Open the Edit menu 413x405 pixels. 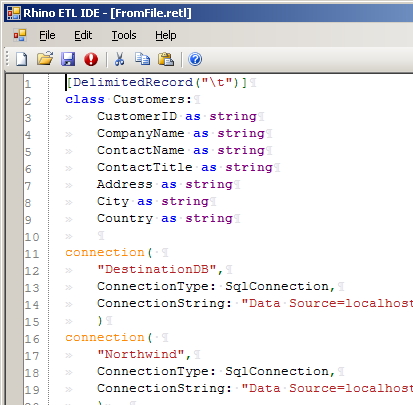click(83, 35)
